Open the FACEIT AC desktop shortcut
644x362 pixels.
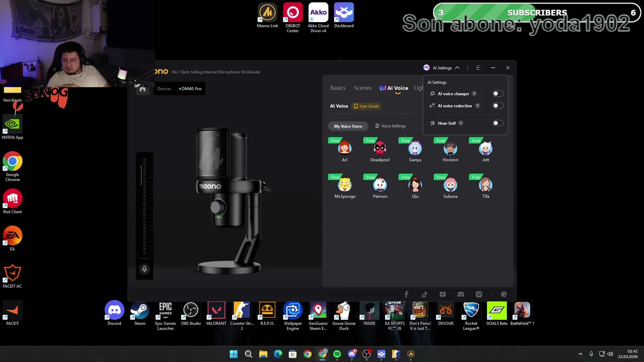(13, 276)
